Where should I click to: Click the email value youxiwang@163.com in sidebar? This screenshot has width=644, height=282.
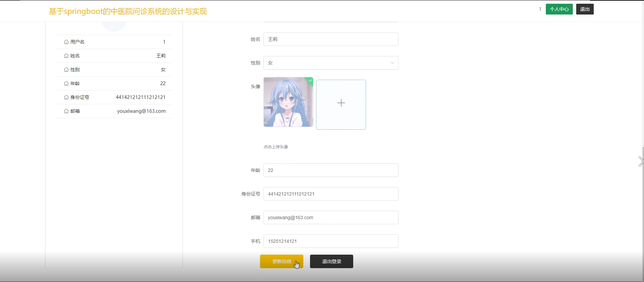click(x=141, y=111)
